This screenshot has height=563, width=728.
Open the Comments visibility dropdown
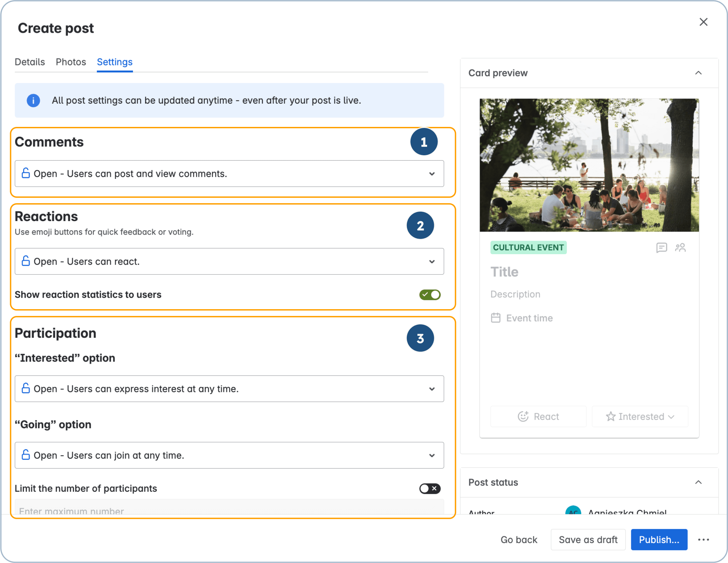point(432,173)
